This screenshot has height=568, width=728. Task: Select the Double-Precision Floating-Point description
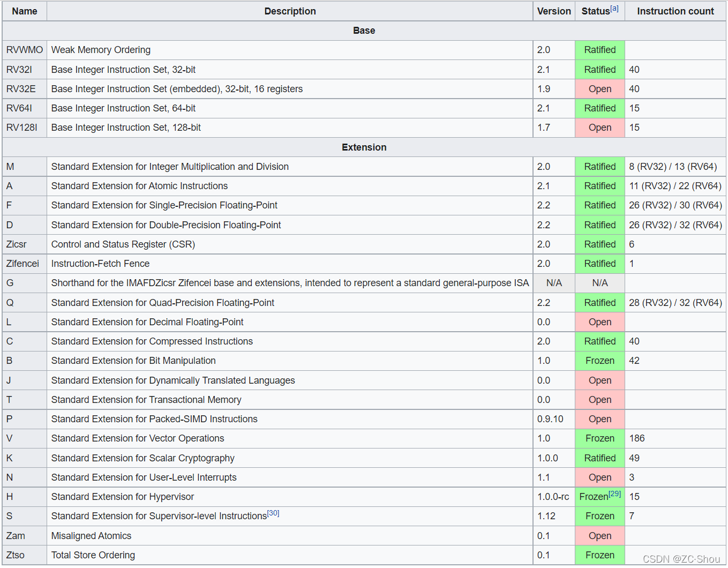click(166, 225)
